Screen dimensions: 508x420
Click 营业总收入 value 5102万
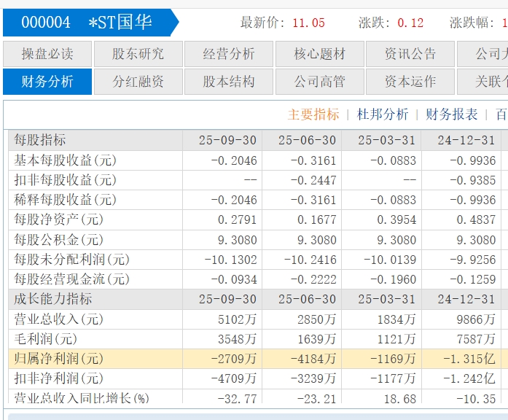[237, 319]
